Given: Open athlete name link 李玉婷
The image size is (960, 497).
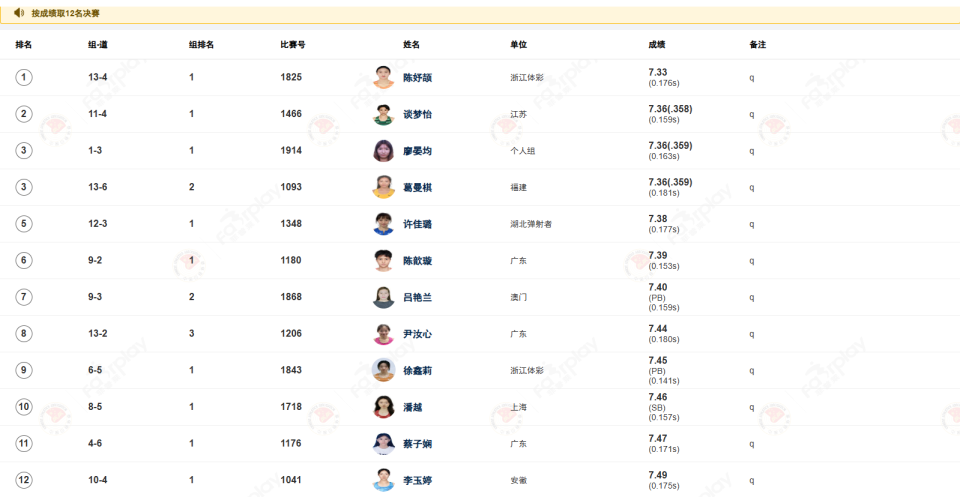Looking at the screenshot, I should [x=417, y=480].
